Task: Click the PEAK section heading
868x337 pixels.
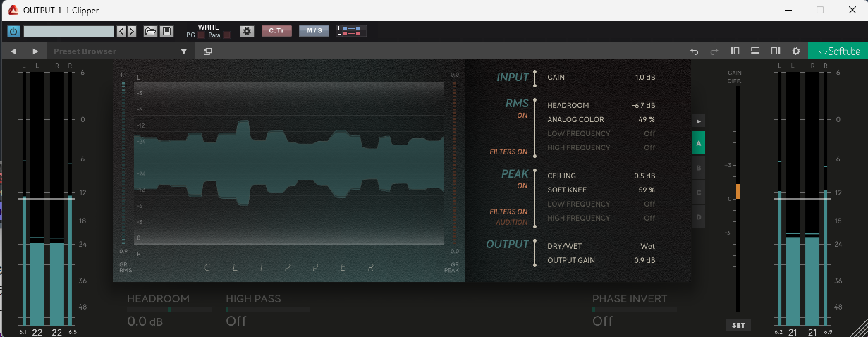Action: coord(515,173)
